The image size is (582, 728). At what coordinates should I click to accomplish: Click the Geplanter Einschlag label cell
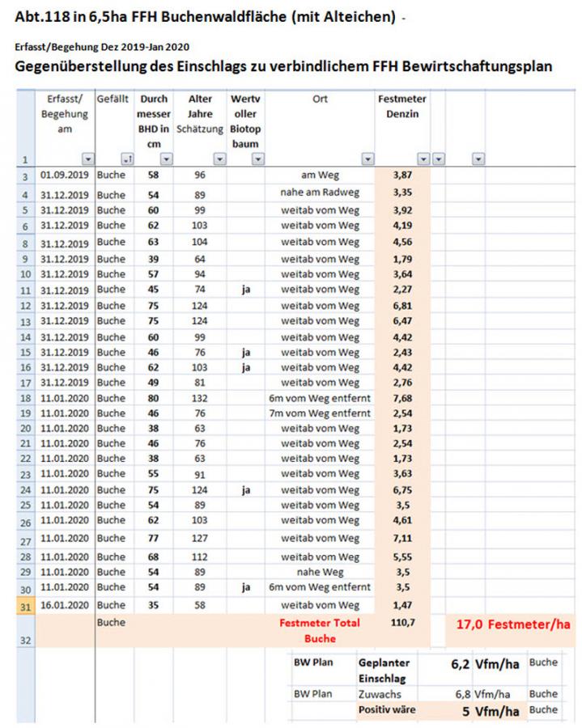[386, 668]
